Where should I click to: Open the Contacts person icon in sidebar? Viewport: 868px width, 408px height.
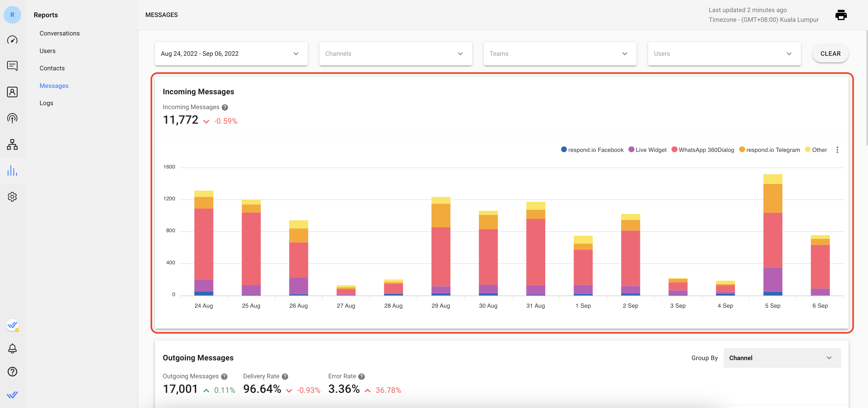(12, 92)
